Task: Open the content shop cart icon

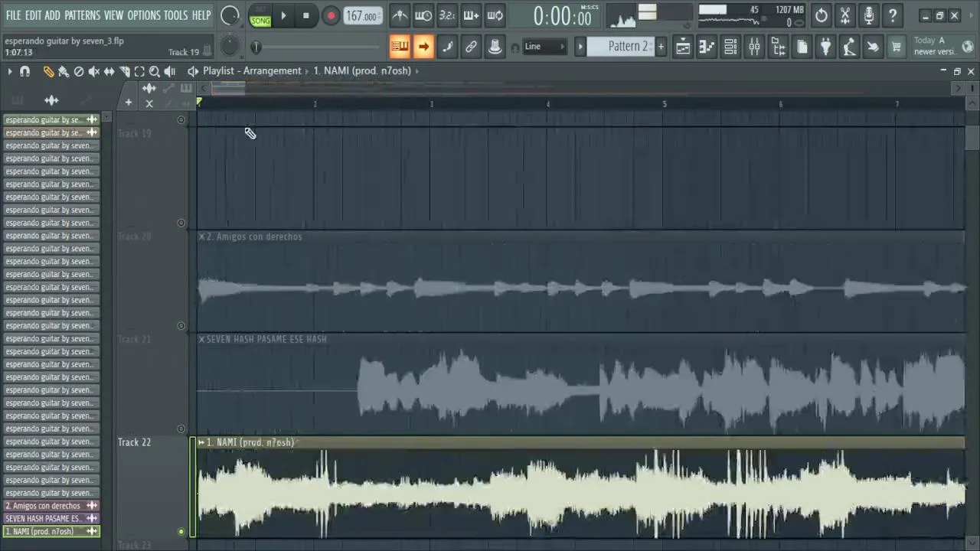Action: pyautogui.click(x=897, y=47)
